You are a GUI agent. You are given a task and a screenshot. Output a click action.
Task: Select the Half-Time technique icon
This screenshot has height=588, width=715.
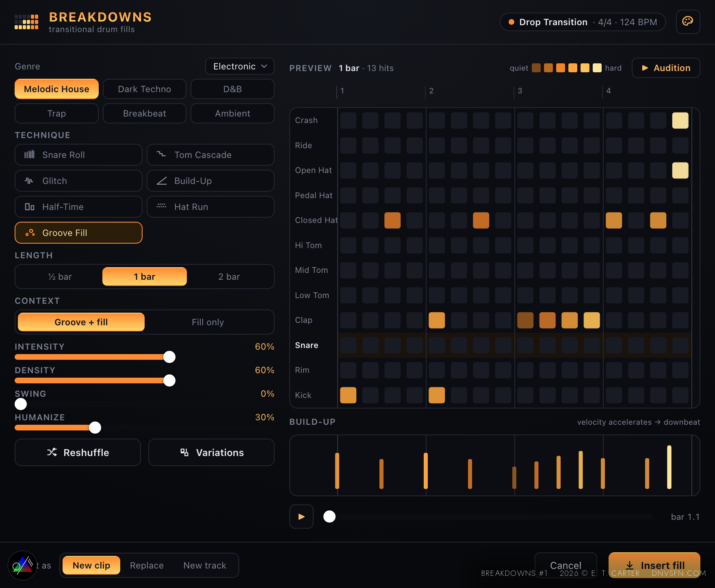pyautogui.click(x=29, y=207)
